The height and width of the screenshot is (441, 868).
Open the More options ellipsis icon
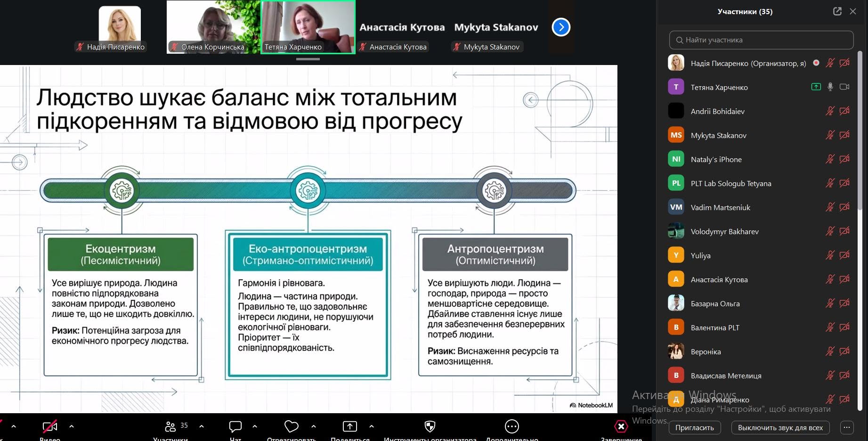pyautogui.click(x=512, y=426)
